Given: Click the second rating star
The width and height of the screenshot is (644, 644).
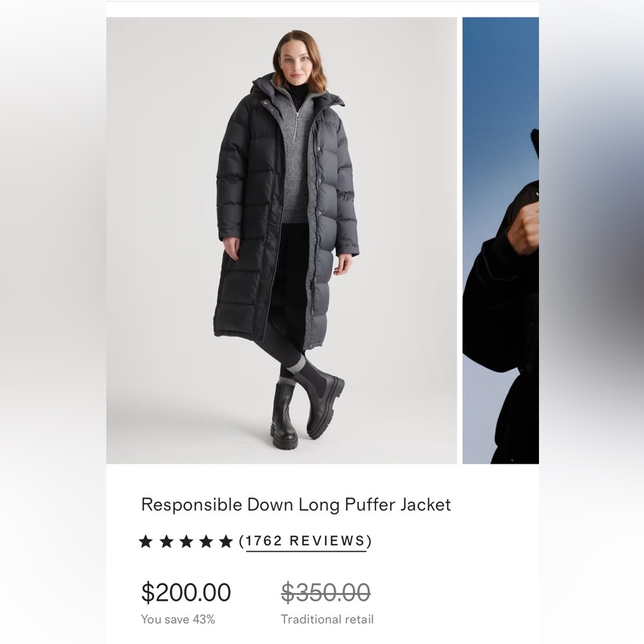Looking at the screenshot, I should [x=166, y=542].
